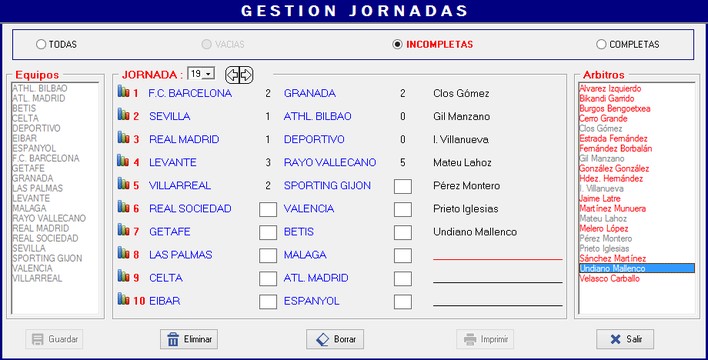Click the books icon of match 10 Eibar
Screen dimensions: 708x360
point(123,299)
